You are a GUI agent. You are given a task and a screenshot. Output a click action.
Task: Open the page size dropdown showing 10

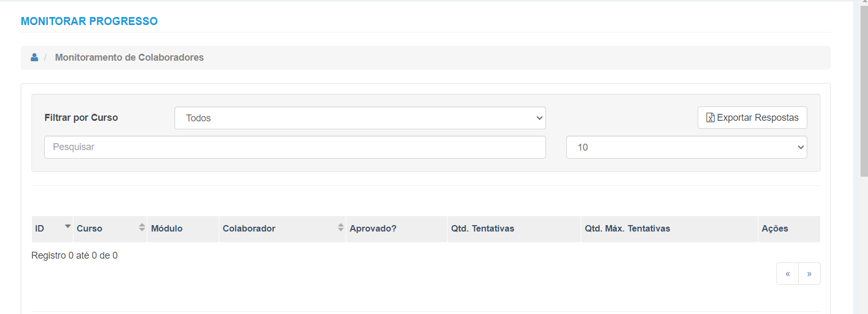click(687, 147)
